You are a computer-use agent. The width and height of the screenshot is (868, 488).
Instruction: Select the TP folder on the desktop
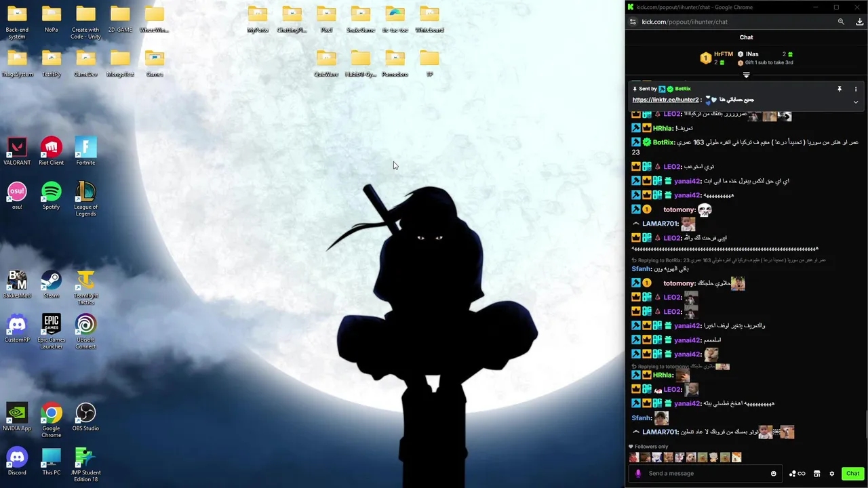tap(429, 63)
